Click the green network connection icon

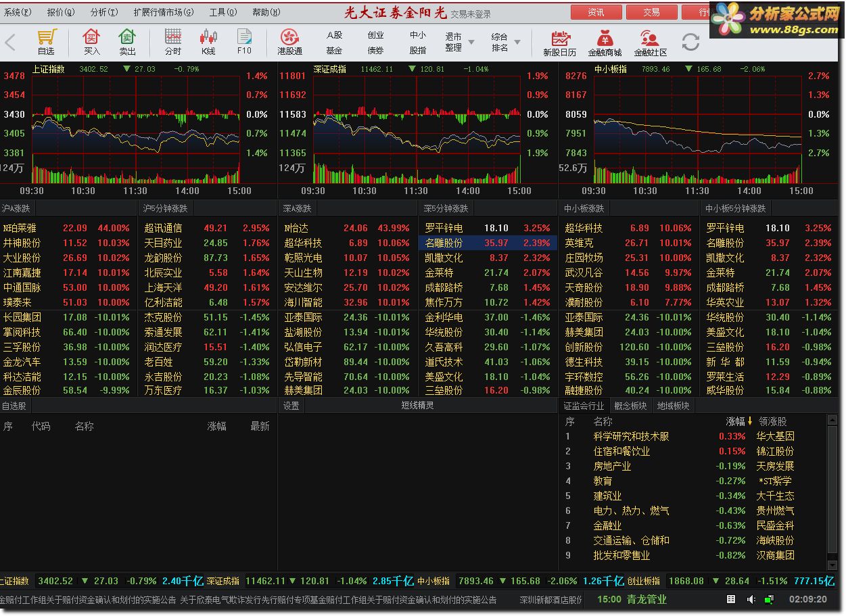click(x=769, y=599)
